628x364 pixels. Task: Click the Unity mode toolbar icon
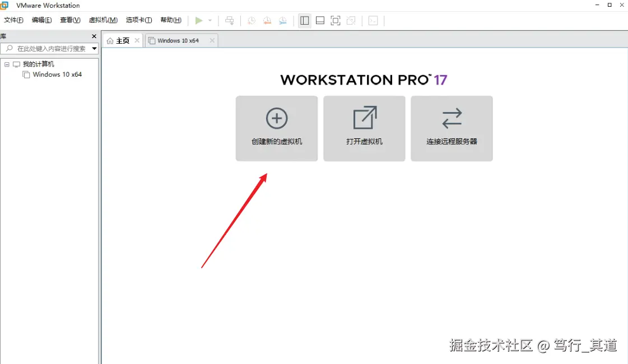[x=351, y=20]
